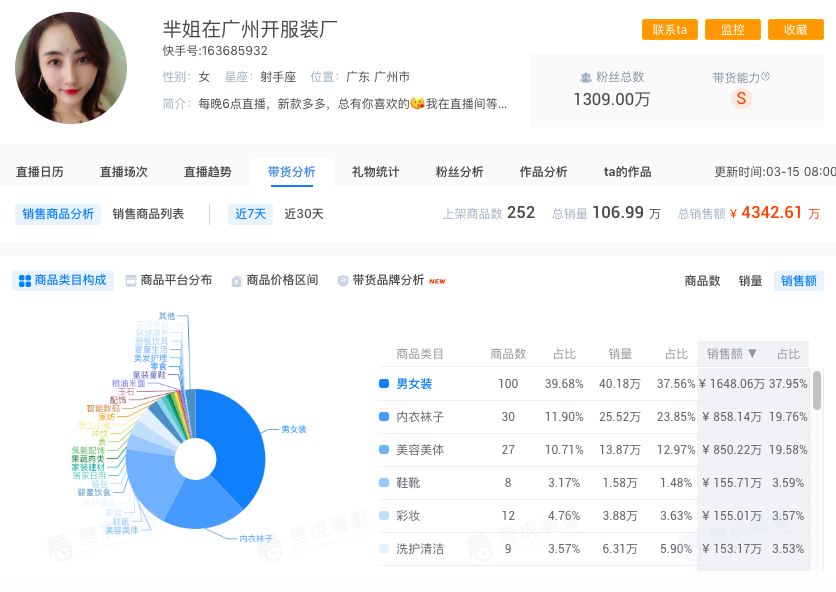Open the ta的作品 tab
Image resolution: width=836 pixels, height=592 pixels.
tap(628, 172)
